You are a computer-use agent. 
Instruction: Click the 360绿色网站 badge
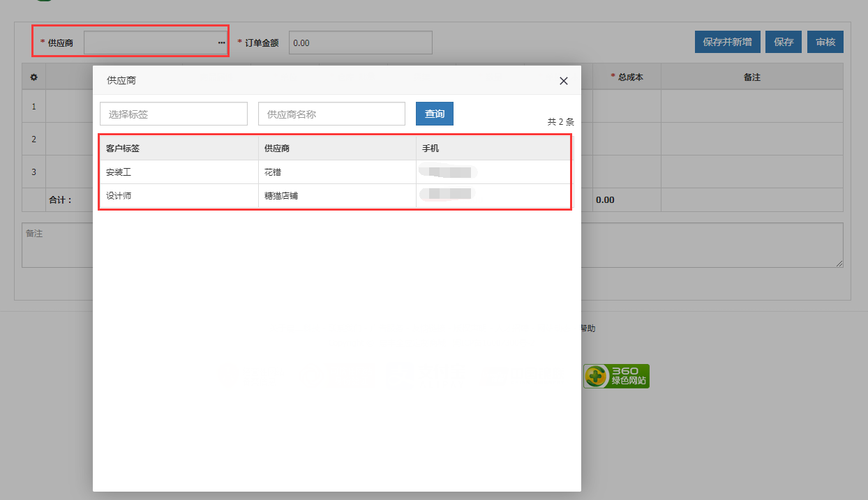coord(616,376)
